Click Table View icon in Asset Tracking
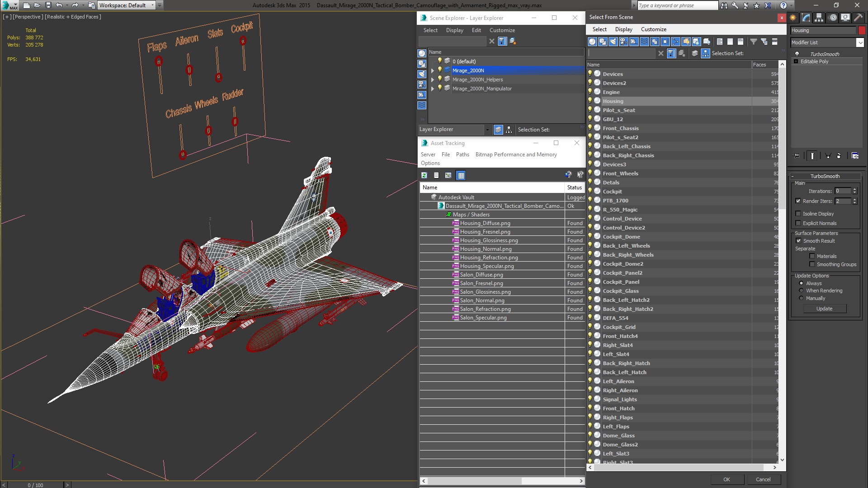868x488 pixels. pos(461,175)
